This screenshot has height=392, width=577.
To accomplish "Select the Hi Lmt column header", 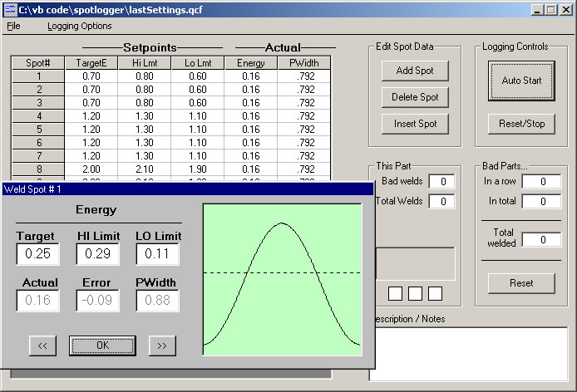I will pos(145,63).
